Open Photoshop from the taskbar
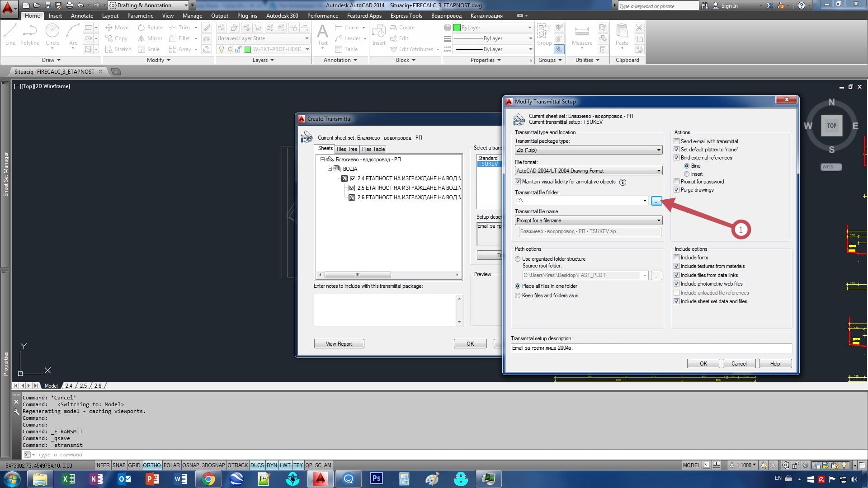This screenshot has width=868, height=488. (376, 479)
